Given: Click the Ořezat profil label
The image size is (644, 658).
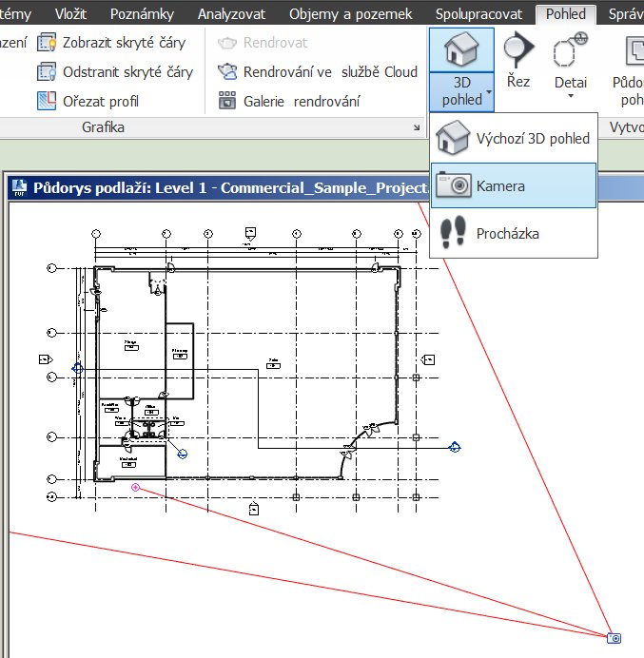Looking at the screenshot, I should pos(101,101).
